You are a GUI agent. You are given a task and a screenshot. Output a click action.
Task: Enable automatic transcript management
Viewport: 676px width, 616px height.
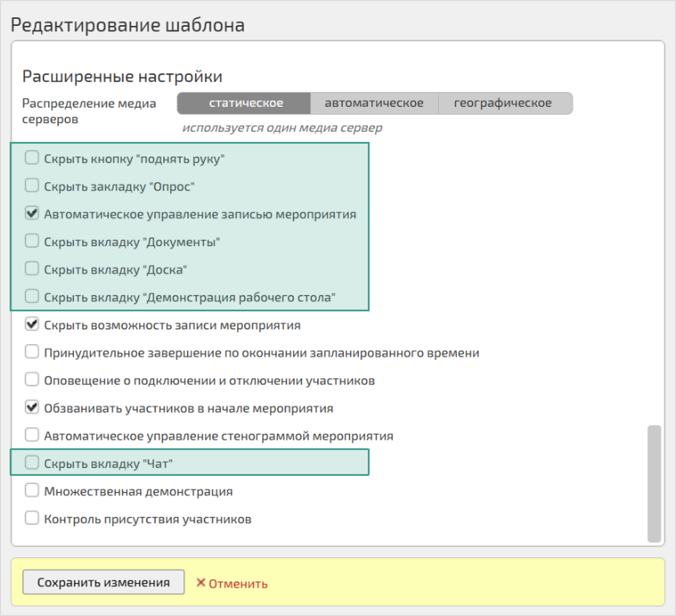point(32,435)
